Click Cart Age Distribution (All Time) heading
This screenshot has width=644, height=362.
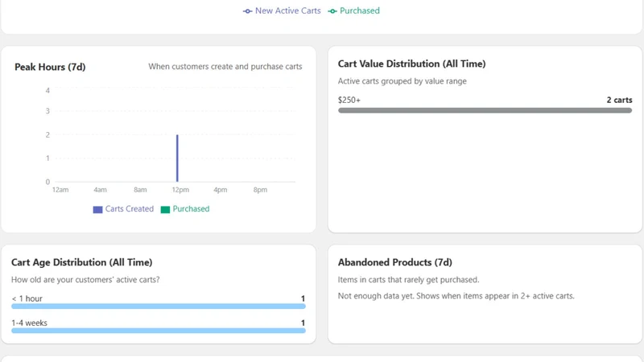(82, 262)
